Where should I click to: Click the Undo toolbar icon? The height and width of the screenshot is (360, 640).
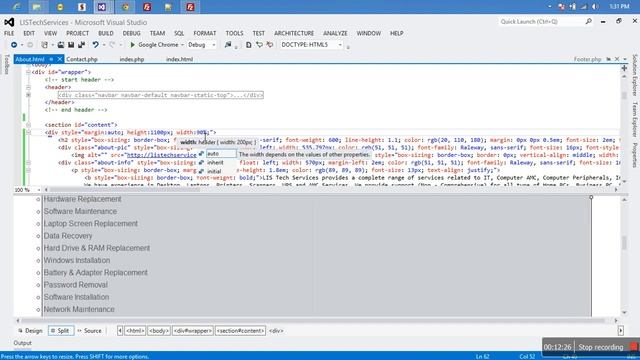[x=95, y=44]
